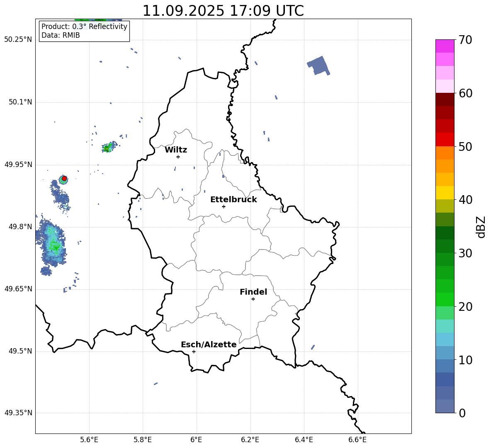
Task: Click the Ettelbruck station label
Action: click(x=233, y=200)
